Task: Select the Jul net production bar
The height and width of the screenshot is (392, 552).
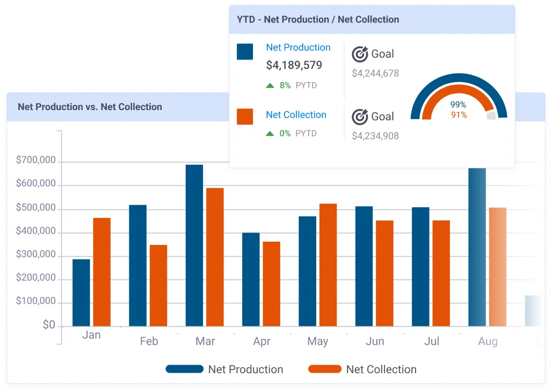Action: coord(420,267)
